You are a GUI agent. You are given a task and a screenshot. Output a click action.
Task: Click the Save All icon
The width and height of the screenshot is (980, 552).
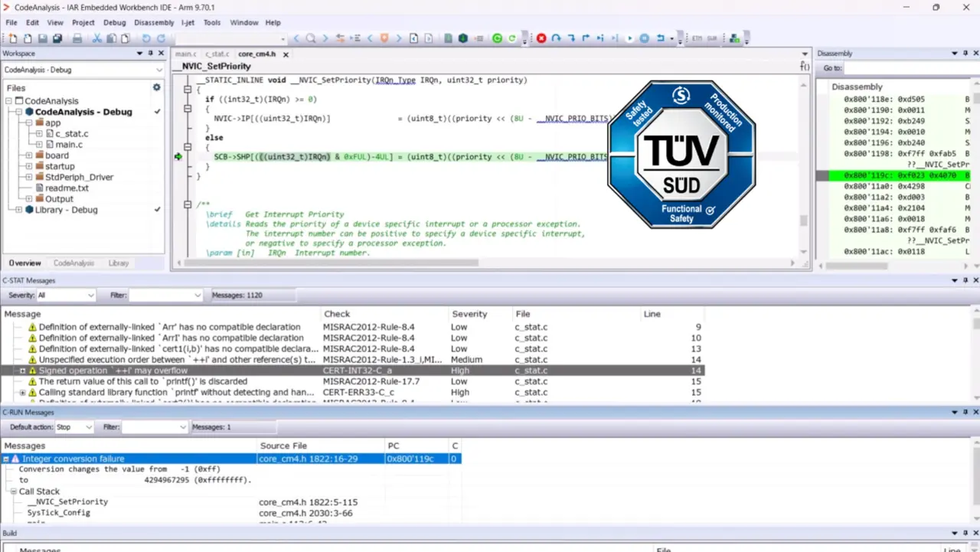(x=57, y=38)
